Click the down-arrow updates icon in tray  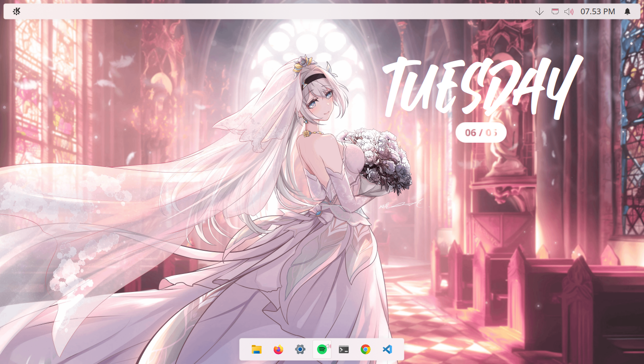click(539, 11)
